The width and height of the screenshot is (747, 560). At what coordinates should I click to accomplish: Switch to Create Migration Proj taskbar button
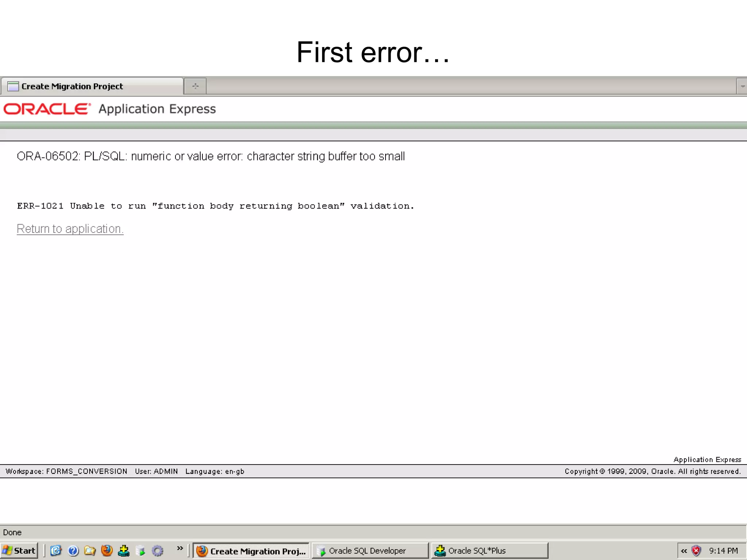click(251, 551)
